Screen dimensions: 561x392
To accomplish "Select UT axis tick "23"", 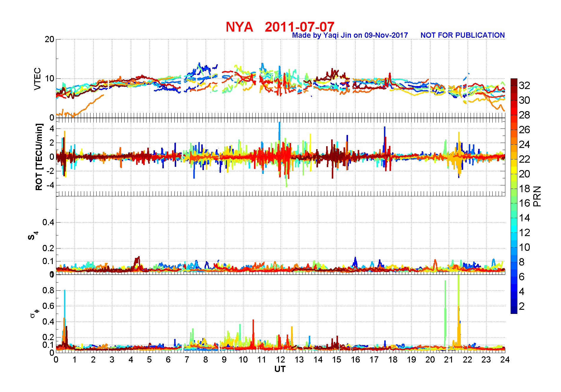I will tap(486, 360).
